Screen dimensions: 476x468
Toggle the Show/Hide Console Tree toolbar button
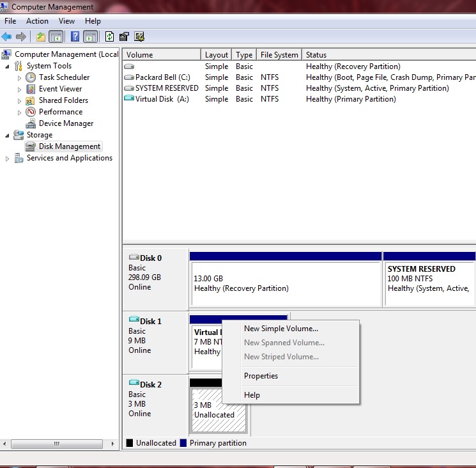pos(56,37)
